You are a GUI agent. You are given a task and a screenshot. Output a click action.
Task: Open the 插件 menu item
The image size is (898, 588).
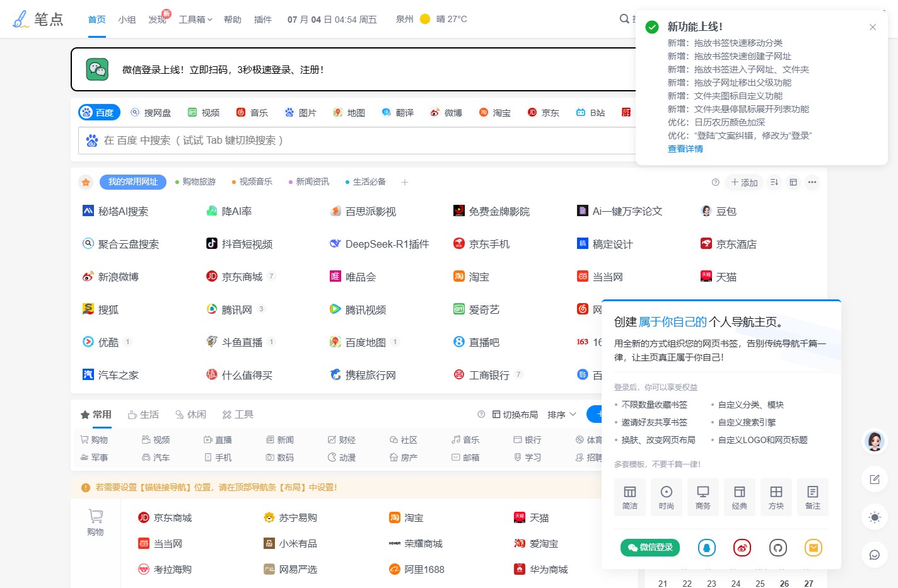(263, 20)
